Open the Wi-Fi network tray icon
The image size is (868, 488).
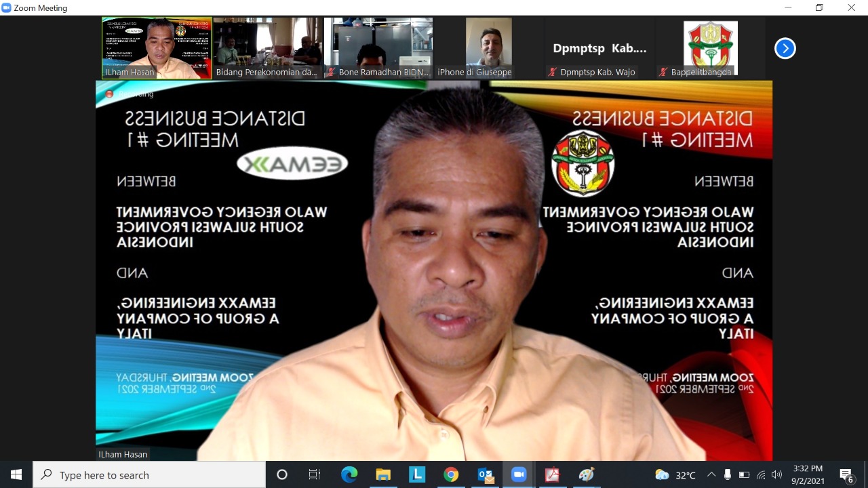pyautogui.click(x=760, y=474)
